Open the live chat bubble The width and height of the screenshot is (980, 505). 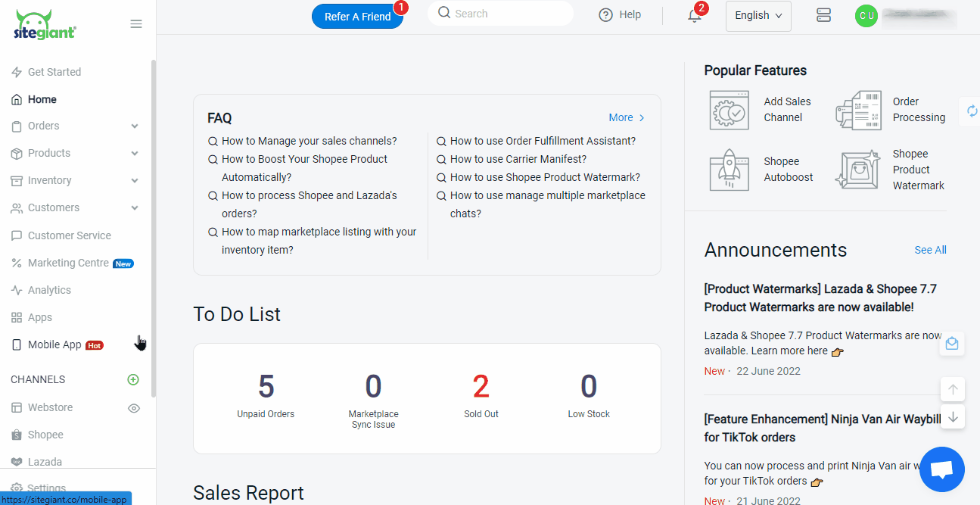click(x=941, y=469)
